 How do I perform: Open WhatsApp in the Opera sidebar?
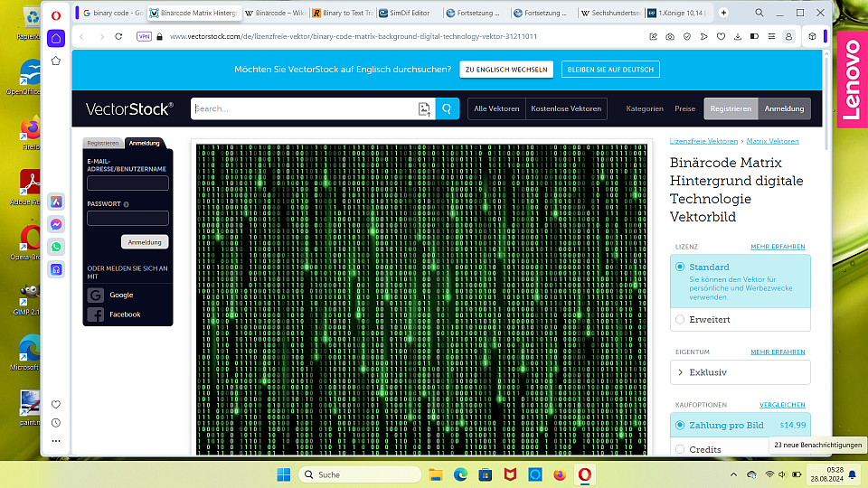click(56, 247)
